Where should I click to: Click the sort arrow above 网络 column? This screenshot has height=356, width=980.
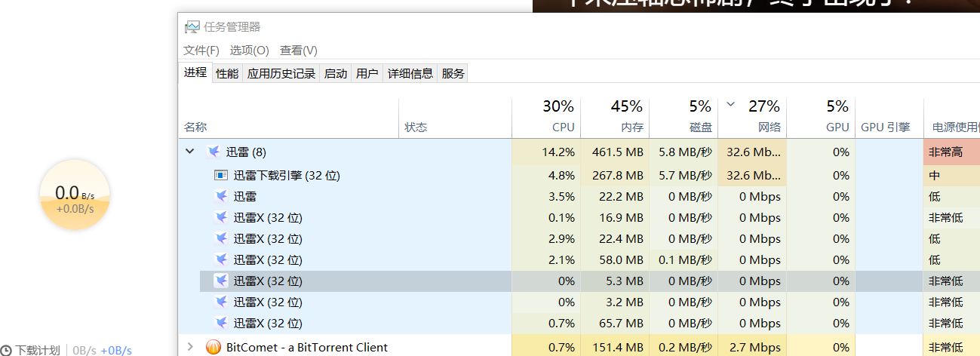tap(730, 104)
